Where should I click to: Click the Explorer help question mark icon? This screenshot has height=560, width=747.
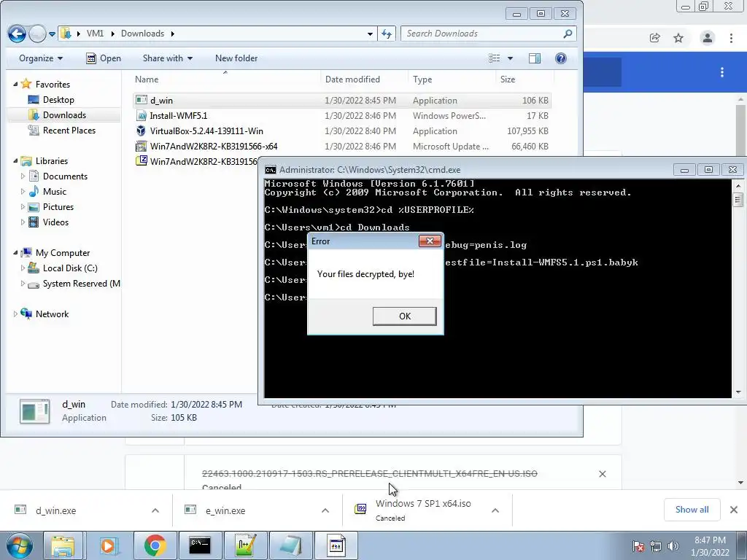[x=561, y=58]
